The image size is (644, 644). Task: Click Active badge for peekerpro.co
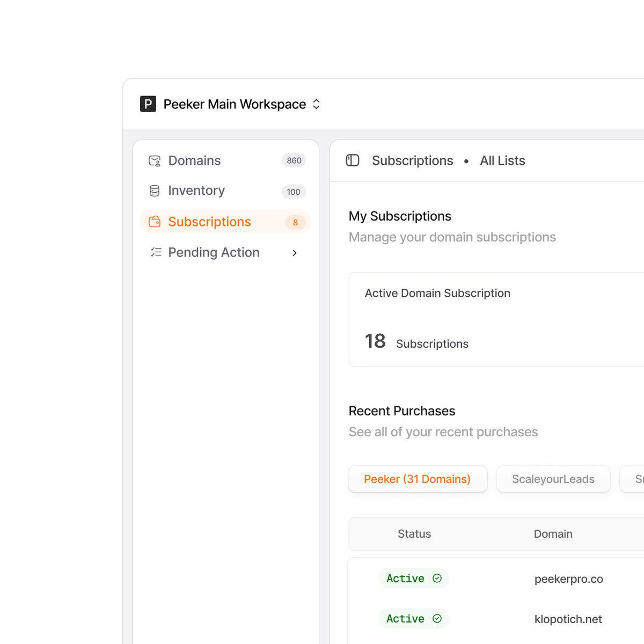(x=414, y=578)
